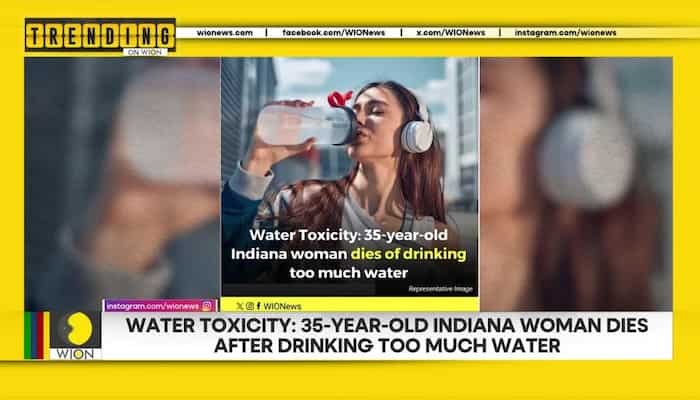Image resolution: width=700 pixels, height=400 pixels.
Task: Click the 'Representative Image' caption
Action: 440,289
